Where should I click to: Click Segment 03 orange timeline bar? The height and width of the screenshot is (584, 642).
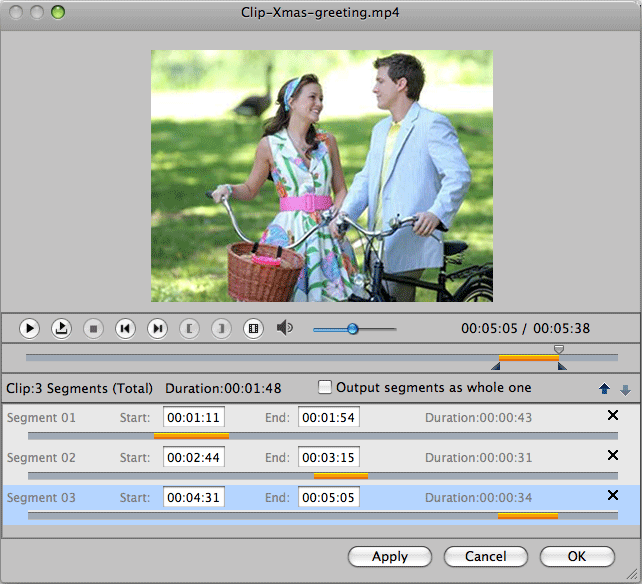[x=528, y=516]
